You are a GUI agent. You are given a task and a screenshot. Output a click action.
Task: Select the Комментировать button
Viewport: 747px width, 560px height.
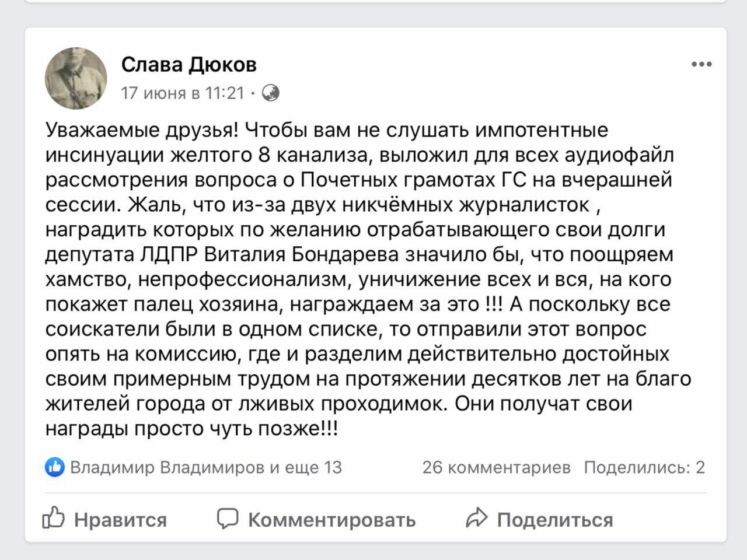point(316,519)
